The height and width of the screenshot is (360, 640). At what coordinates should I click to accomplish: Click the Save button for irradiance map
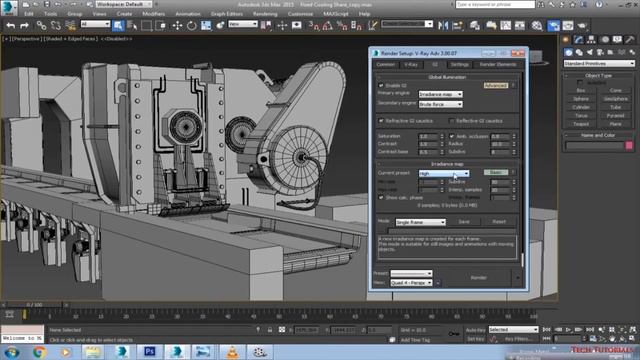464,222
